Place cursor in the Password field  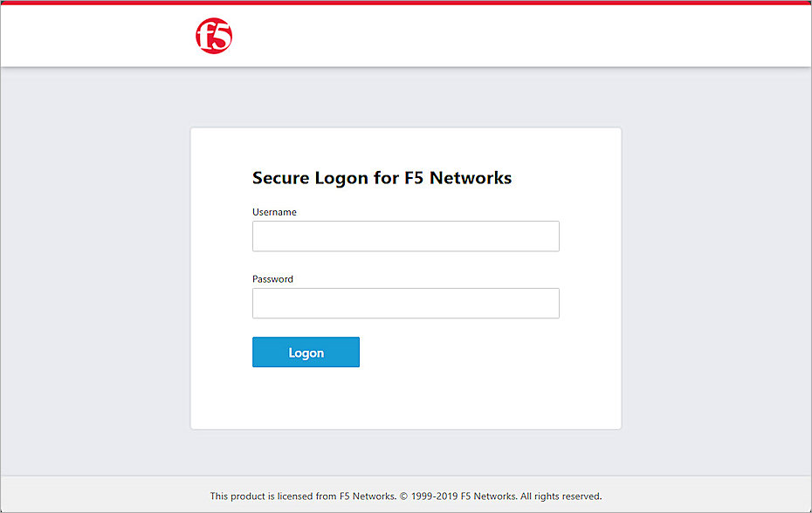click(x=405, y=303)
